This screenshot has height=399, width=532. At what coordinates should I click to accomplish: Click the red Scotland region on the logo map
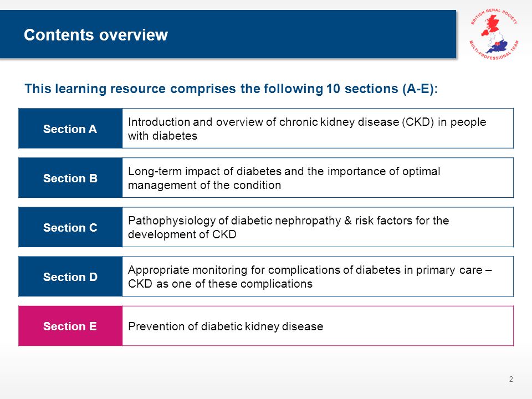click(x=493, y=23)
